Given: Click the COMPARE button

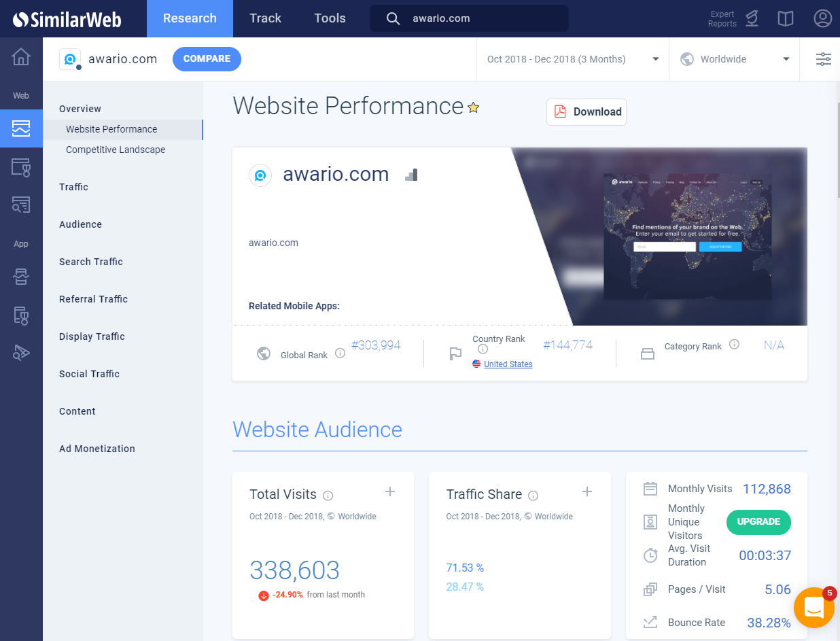Looking at the screenshot, I should [x=207, y=59].
